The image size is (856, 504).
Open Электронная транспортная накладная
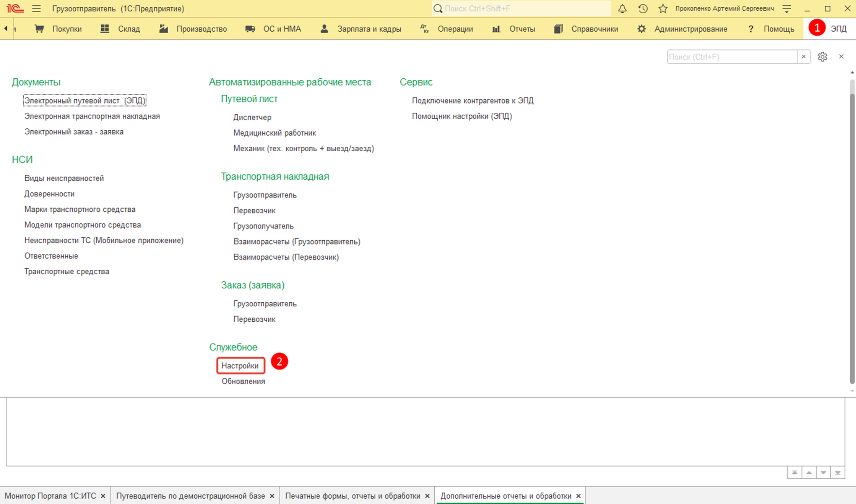(x=92, y=116)
